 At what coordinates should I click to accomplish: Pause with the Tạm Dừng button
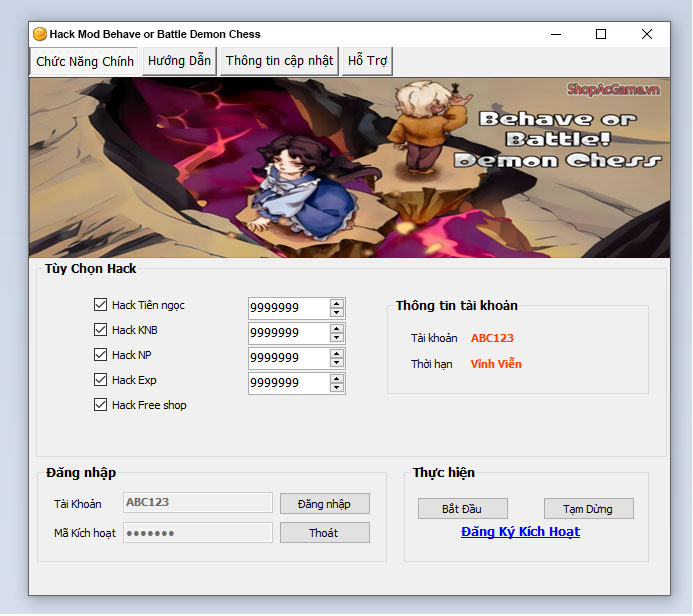coord(589,509)
